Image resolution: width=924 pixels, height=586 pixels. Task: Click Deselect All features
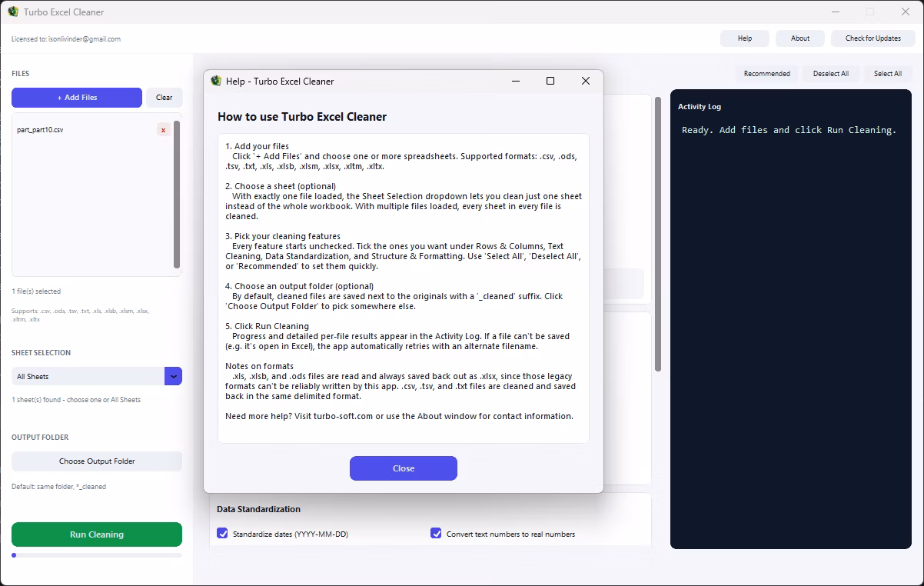click(x=831, y=74)
